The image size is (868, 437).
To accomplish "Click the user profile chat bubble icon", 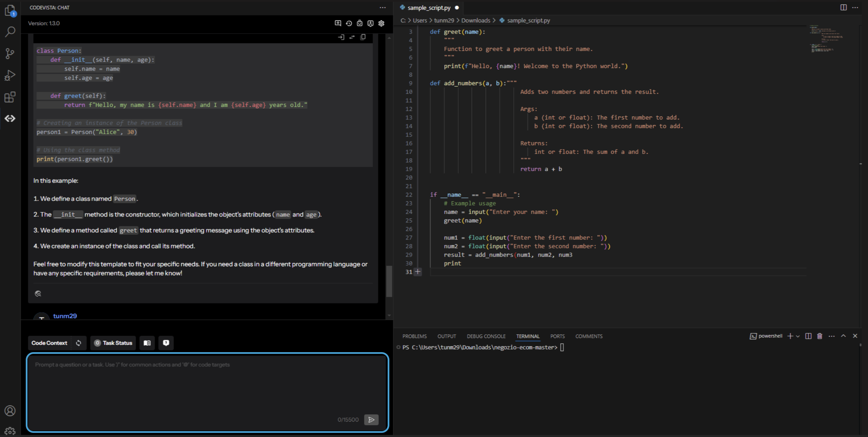I will (x=370, y=23).
